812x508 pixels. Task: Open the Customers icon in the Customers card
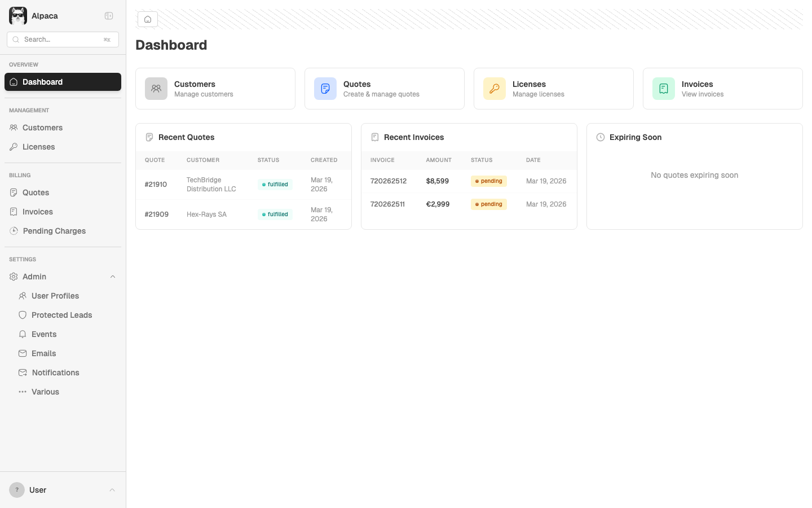pos(156,89)
